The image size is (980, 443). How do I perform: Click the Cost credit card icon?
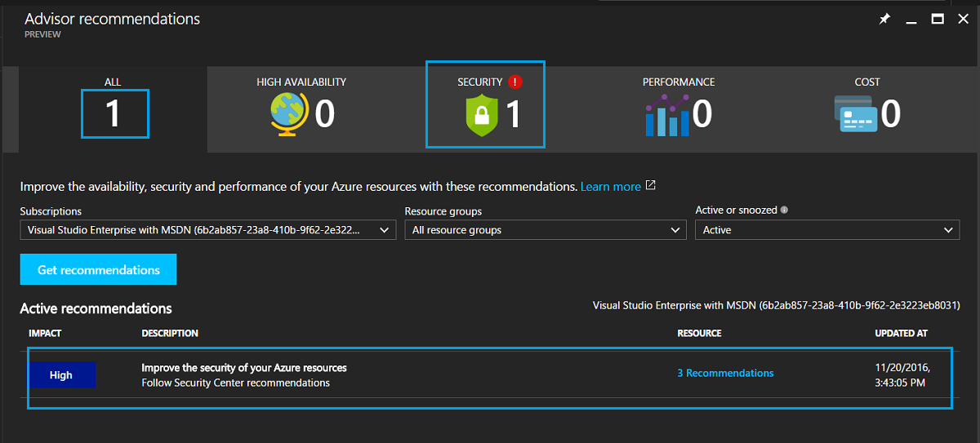coord(855,114)
